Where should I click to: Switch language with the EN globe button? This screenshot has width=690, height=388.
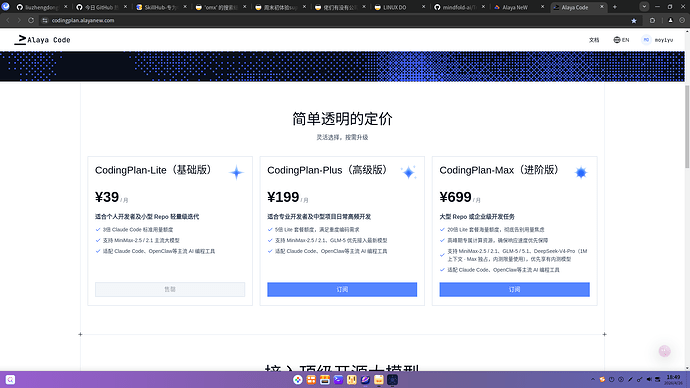621,40
